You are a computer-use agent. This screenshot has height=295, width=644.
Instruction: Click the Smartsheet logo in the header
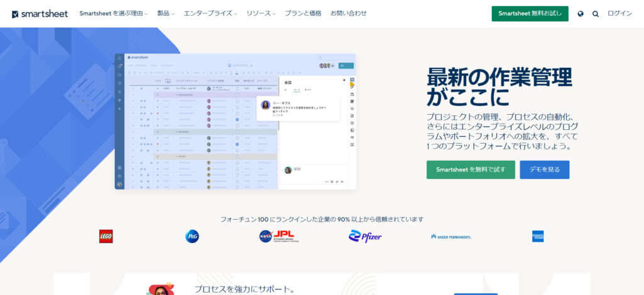pyautogui.click(x=40, y=14)
